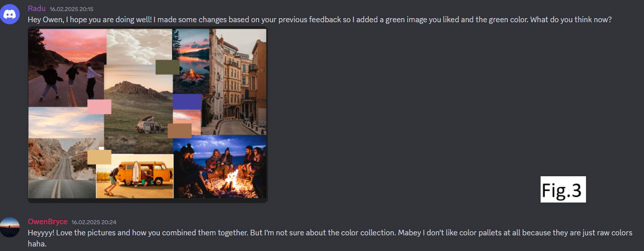The height and width of the screenshot is (251, 644).
Task: Click the brown color swatch
Action: [180, 131]
